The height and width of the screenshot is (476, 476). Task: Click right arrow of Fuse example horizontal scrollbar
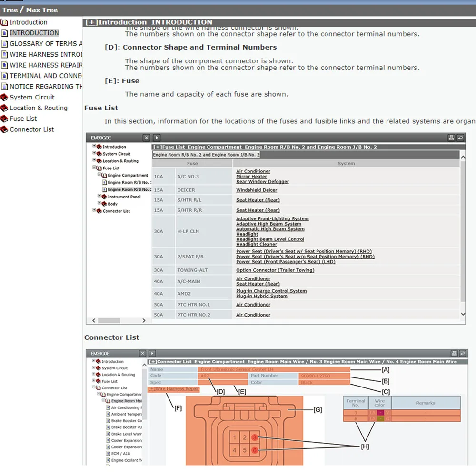(144, 320)
